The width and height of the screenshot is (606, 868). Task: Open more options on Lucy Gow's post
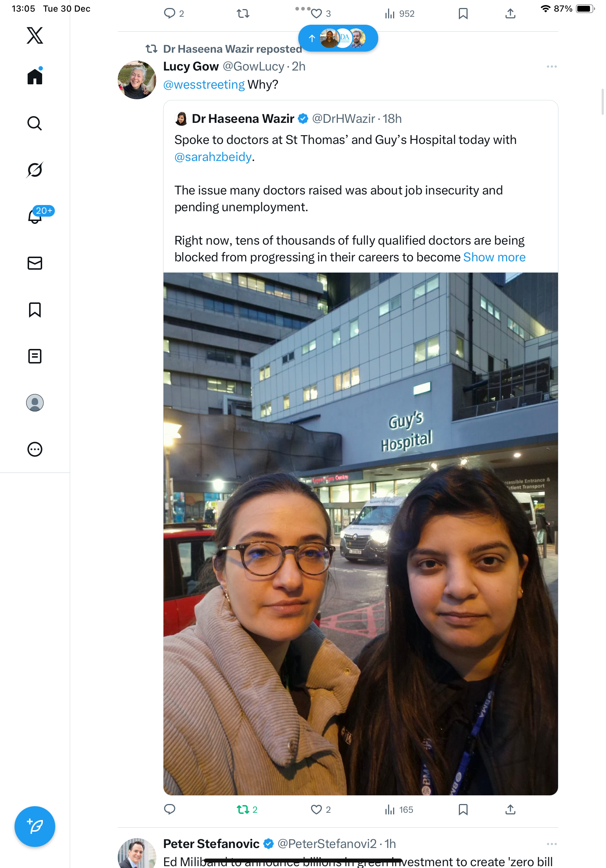point(552,67)
